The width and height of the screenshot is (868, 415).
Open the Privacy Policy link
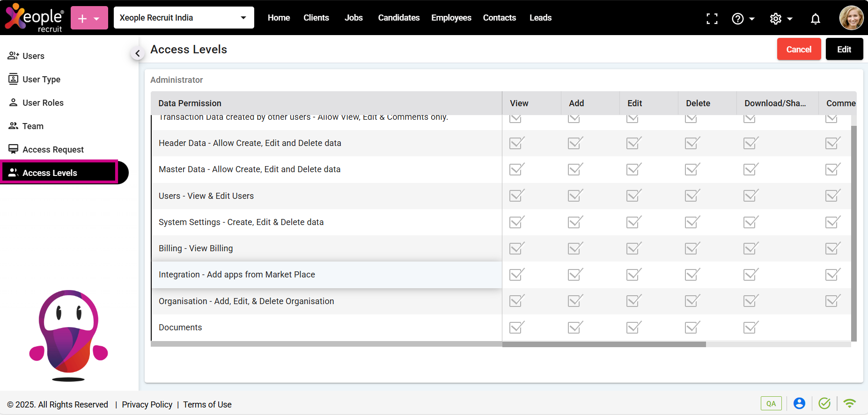point(147,404)
